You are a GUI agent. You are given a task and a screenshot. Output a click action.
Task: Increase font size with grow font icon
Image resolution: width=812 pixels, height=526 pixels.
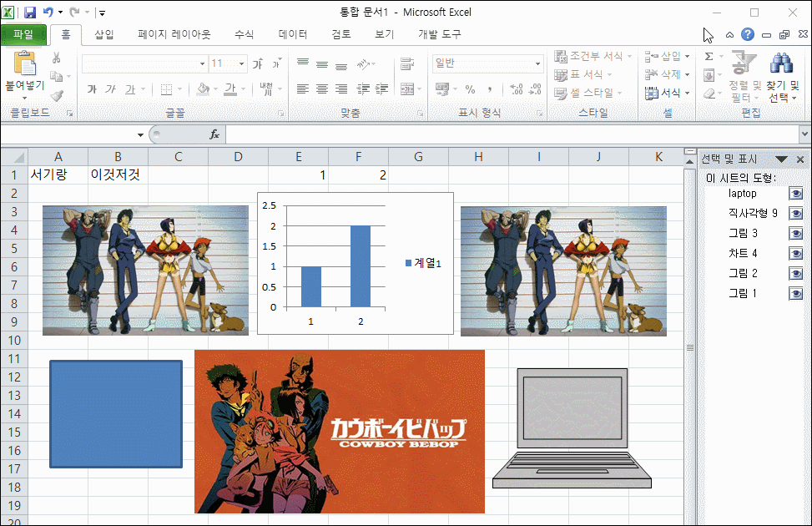(x=258, y=63)
